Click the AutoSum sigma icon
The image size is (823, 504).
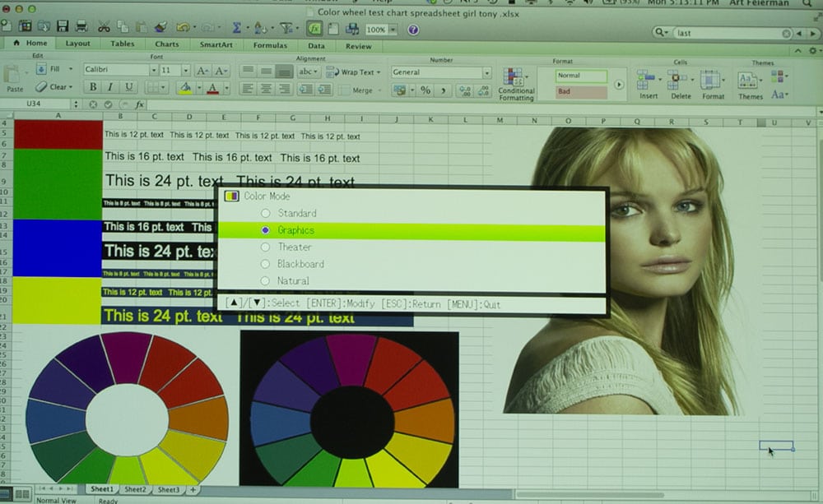click(237, 27)
